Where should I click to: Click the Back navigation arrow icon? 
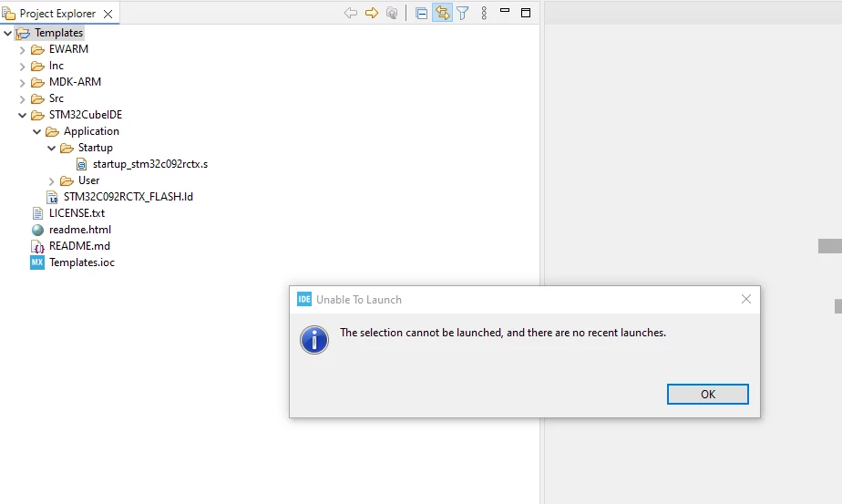(351, 13)
